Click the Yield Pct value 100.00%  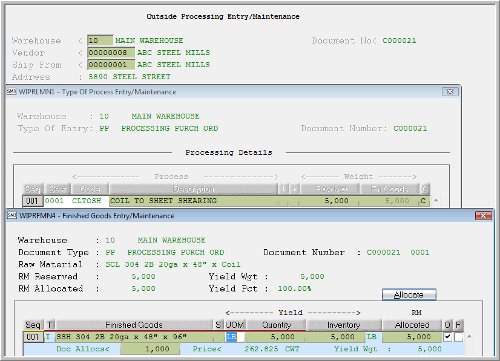295,289
